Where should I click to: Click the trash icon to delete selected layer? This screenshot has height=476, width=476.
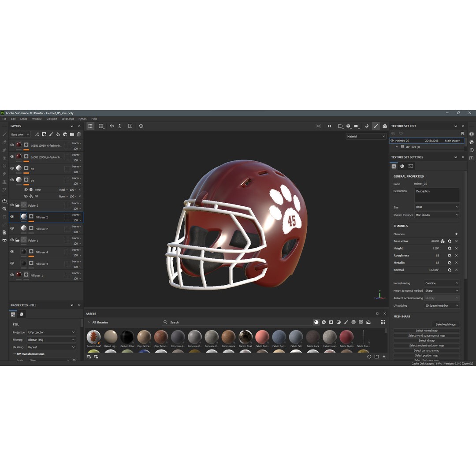pyautogui.click(x=79, y=134)
